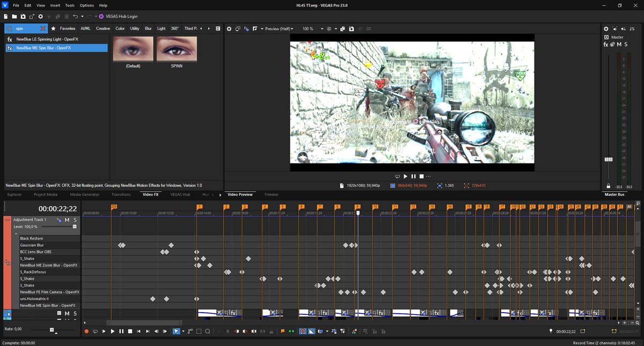
Task: Toggle FX thumbnail grid view icon
Action: tap(217, 28)
